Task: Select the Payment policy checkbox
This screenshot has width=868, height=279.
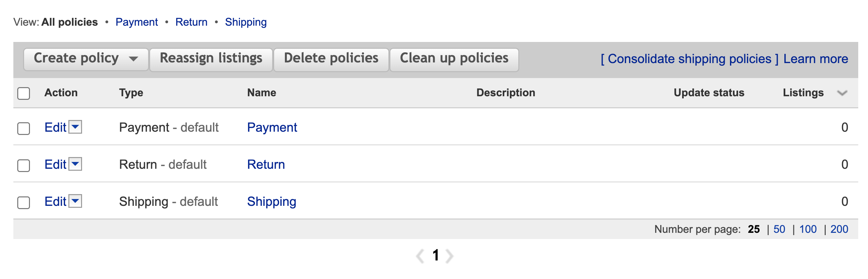Action: (x=23, y=128)
